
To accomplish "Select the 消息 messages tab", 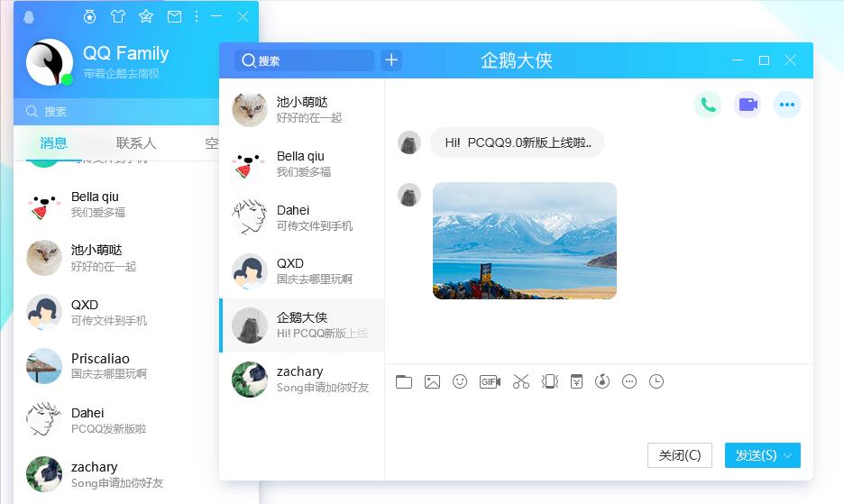I will tap(53, 143).
